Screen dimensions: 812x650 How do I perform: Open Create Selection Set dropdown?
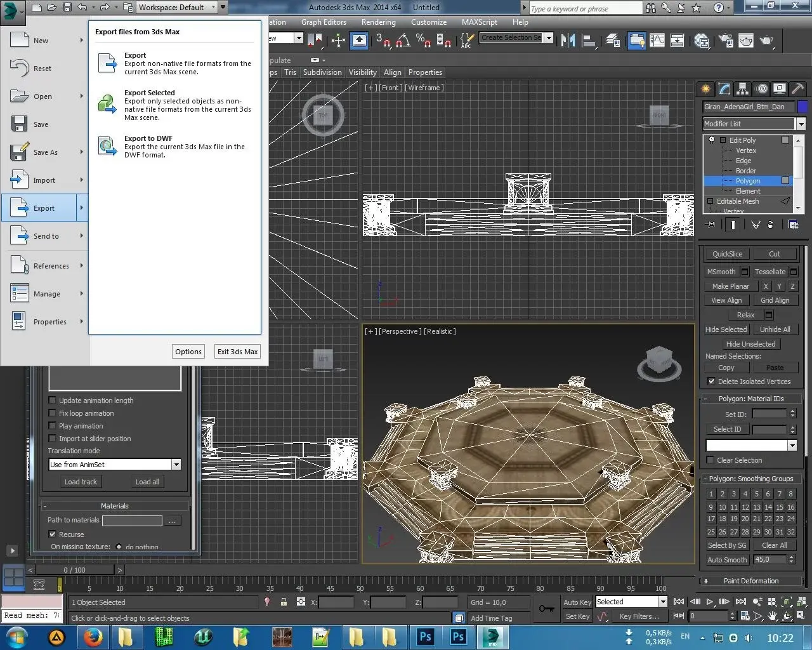[549, 38]
